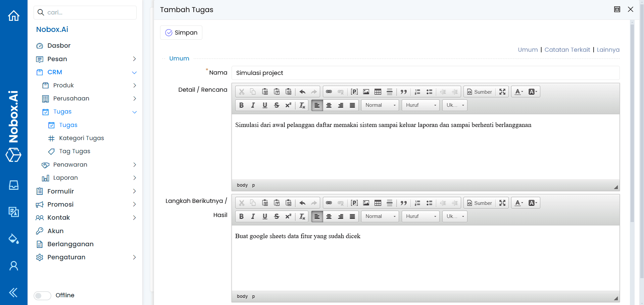The height and width of the screenshot is (305, 644).
Task: Insert a numbered list in the Detail editor
Action: pyautogui.click(x=417, y=91)
